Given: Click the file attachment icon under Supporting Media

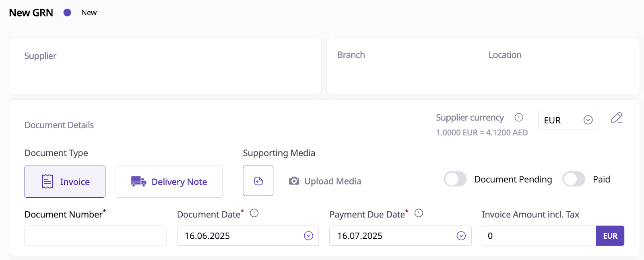Looking at the screenshot, I should [x=258, y=181].
